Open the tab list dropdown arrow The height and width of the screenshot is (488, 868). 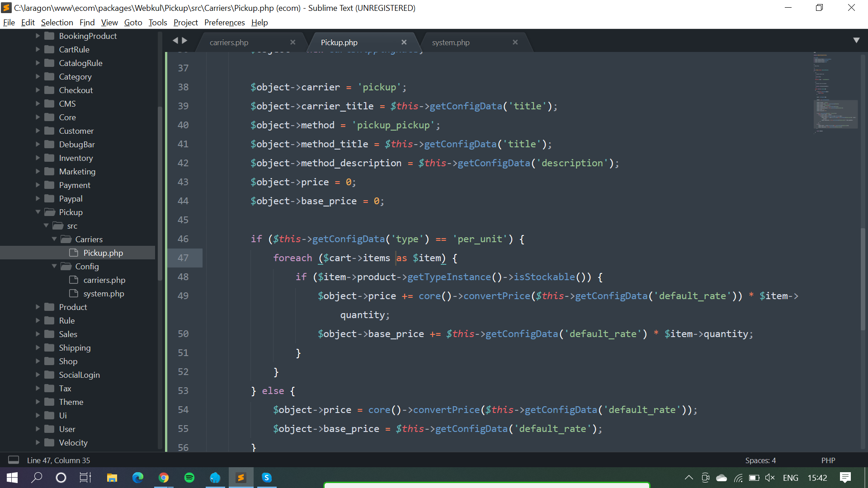856,40
